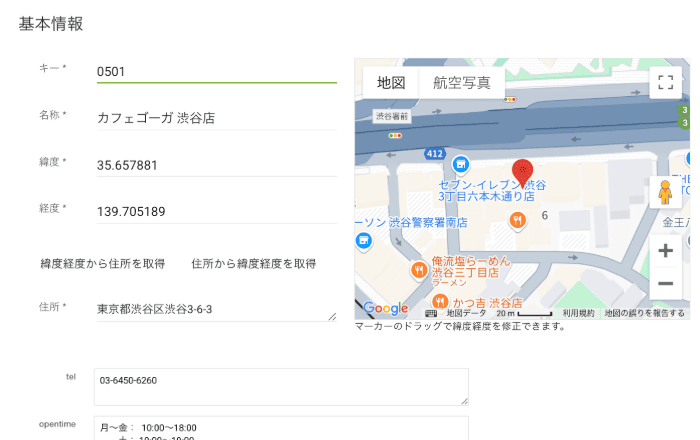Viewport: 700px width, 440px height.
Task: Click the Seven-Eleven store map icon
Action: (460, 164)
